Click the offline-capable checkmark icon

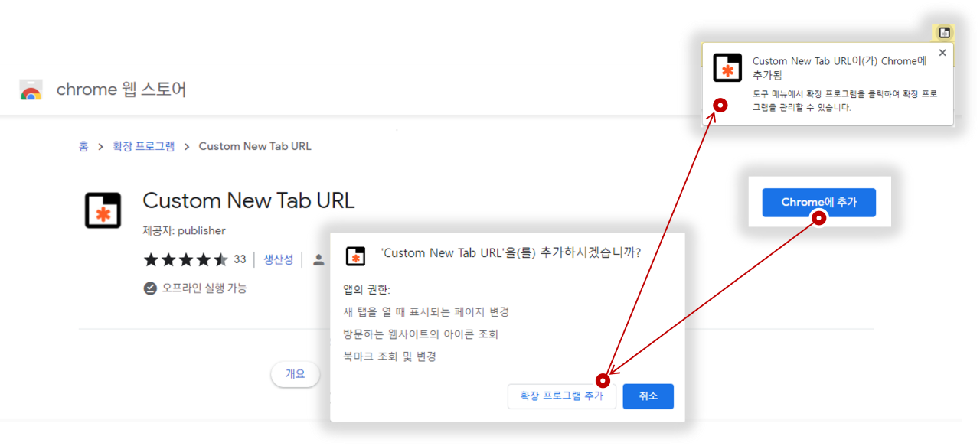(x=150, y=288)
